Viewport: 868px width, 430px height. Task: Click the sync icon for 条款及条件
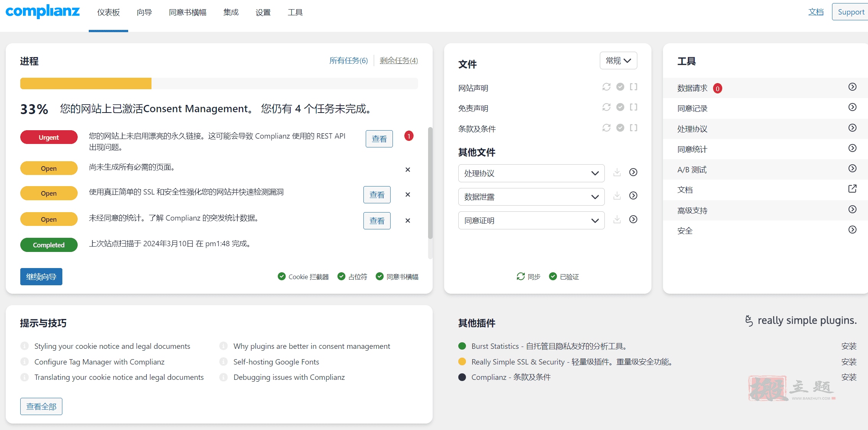pyautogui.click(x=606, y=128)
